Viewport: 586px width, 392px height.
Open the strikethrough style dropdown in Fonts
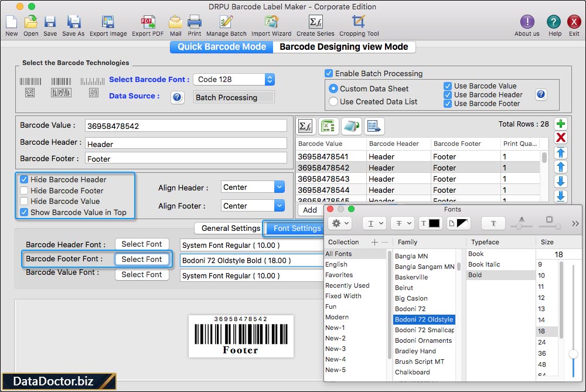pos(403,223)
